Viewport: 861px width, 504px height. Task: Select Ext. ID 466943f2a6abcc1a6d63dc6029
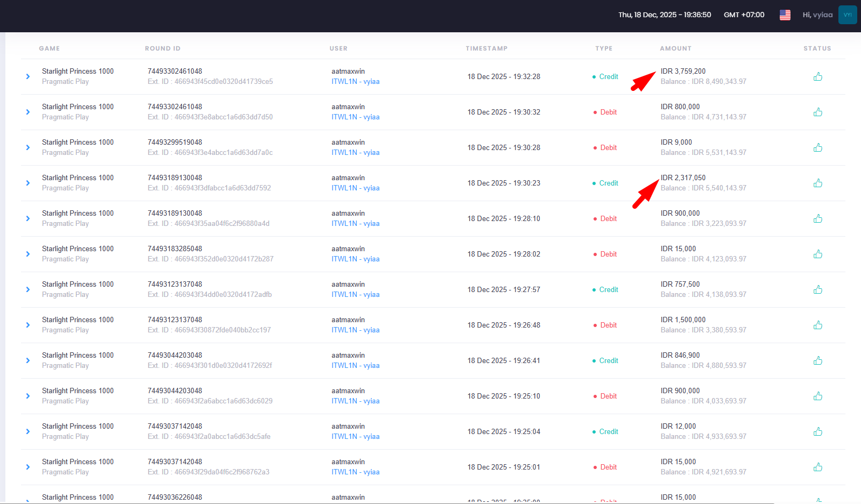click(x=210, y=401)
